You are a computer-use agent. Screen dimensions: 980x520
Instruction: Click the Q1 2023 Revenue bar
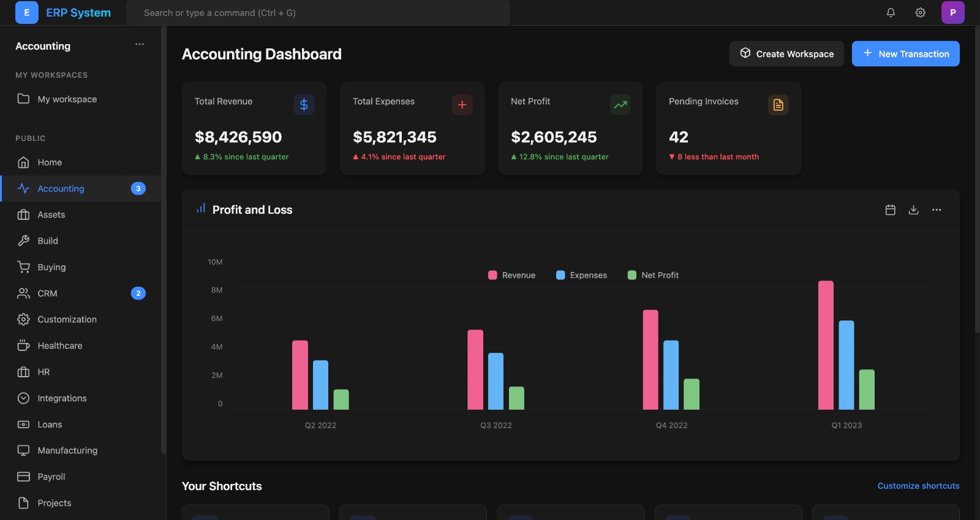click(x=826, y=345)
